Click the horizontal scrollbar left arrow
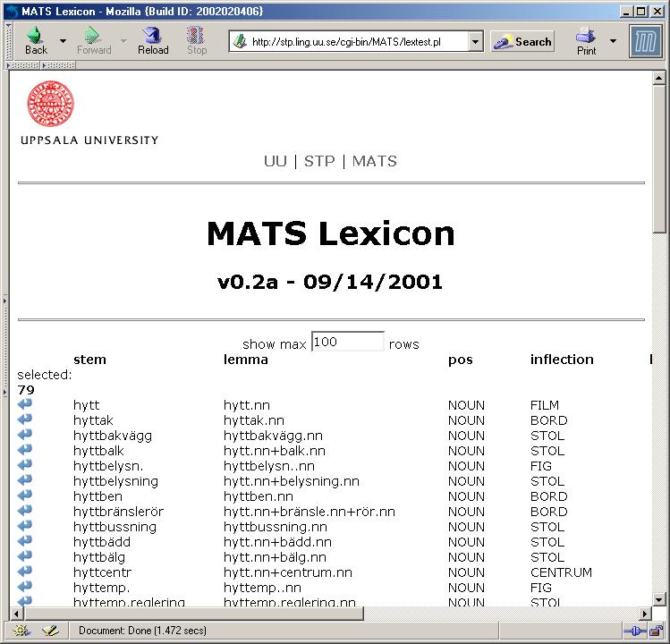This screenshot has width=670, height=644. coord(16,614)
